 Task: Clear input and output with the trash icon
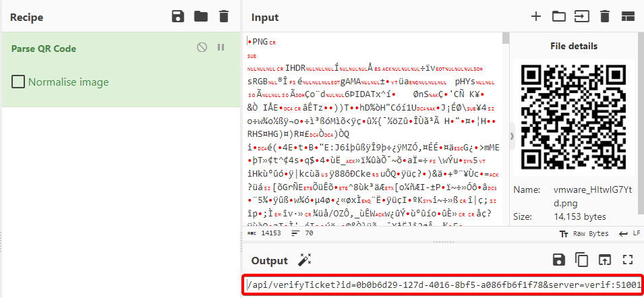[605, 16]
